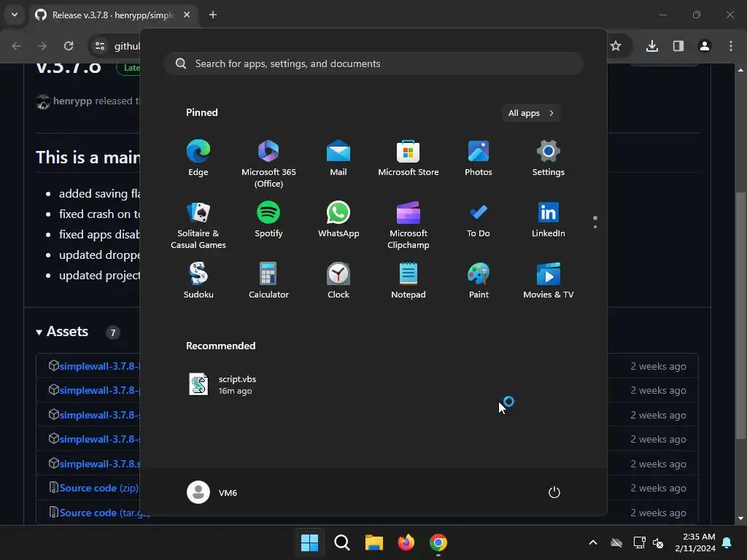Launch the Photos app
Viewport: 747px width, 560px height.
479,158
